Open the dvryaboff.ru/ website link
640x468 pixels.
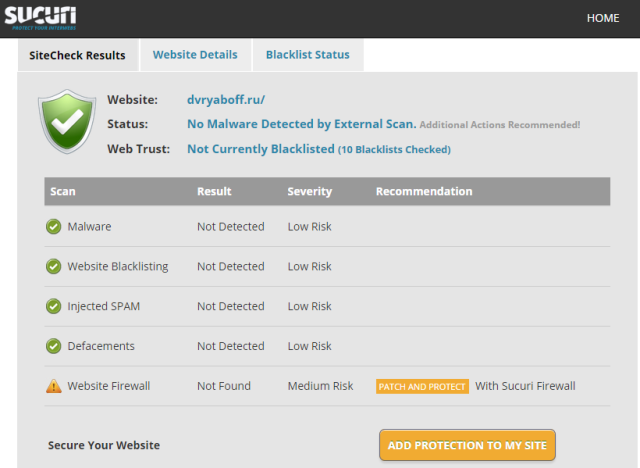pos(226,100)
